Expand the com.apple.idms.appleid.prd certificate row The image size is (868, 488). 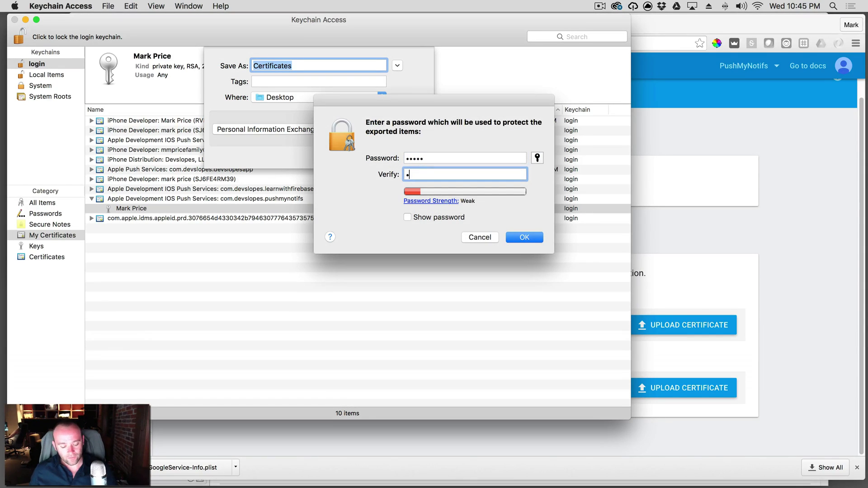tap(91, 218)
